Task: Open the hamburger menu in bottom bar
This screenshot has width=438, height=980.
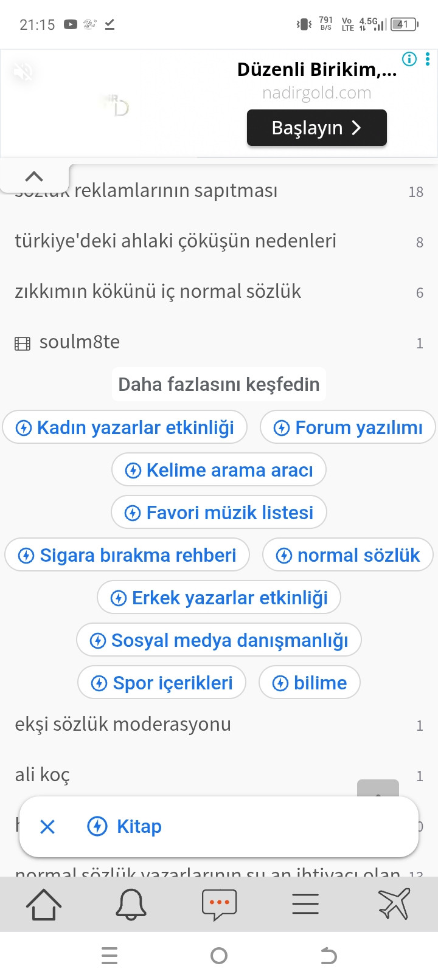Action: [305, 904]
